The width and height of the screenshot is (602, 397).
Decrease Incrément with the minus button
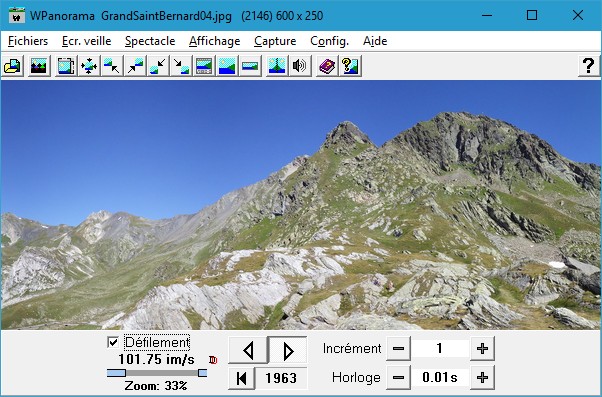pyautogui.click(x=399, y=349)
